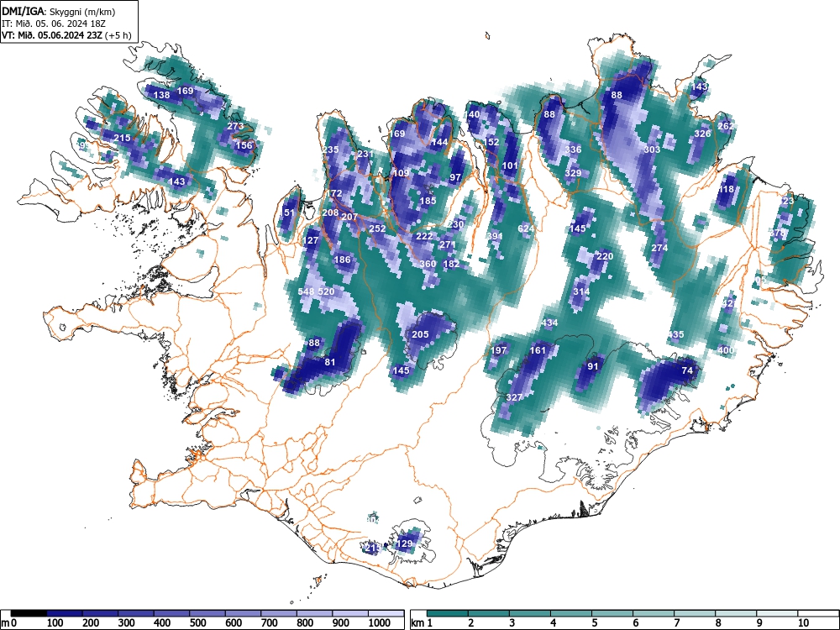Click the visibility value 336 on the map

[x=573, y=149]
